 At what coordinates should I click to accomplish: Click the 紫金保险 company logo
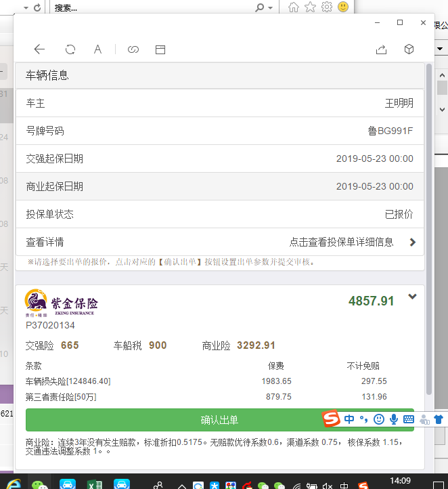pyautogui.click(x=61, y=303)
